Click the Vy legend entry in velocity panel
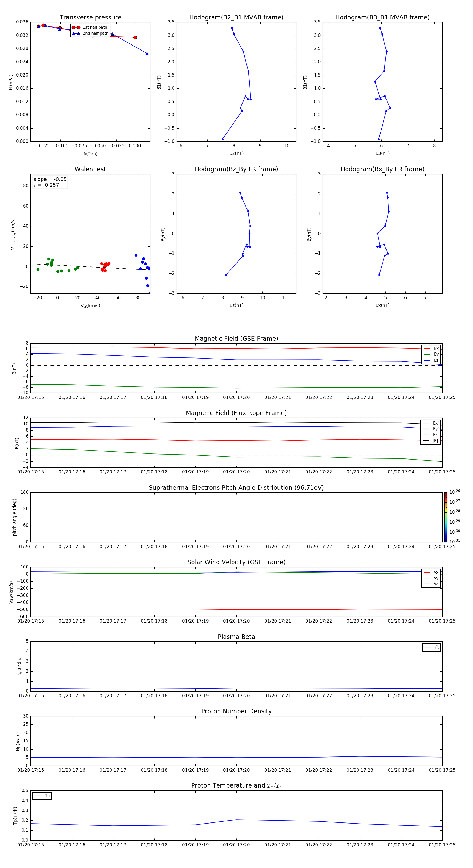This screenshot has width=473, height=868. click(431, 578)
